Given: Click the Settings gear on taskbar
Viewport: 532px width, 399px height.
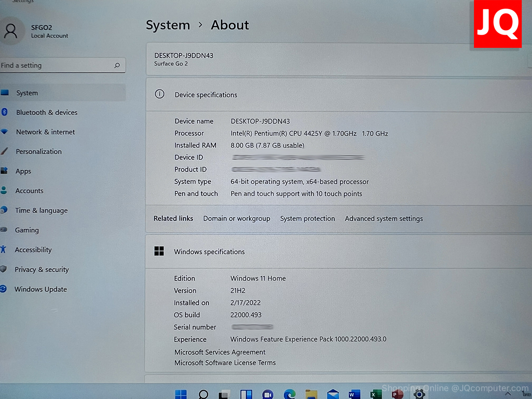Looking at the screenshot, I should [x=419, y=394].
